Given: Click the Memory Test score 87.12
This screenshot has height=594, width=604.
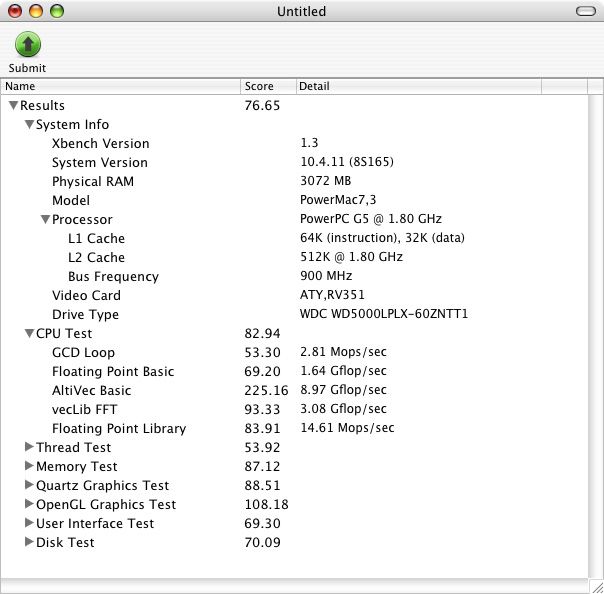Looking at the screenshot, I should pyautogui.click(x=262, y=466).
